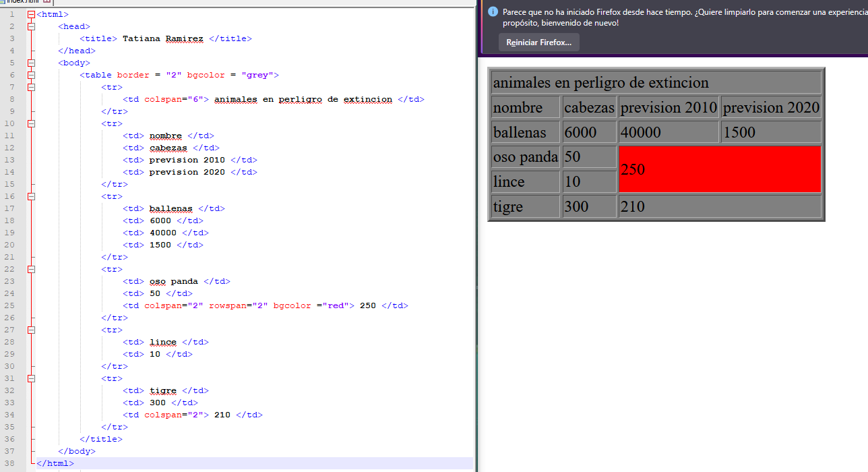The image size is (868, 472).
Task: Click the table header cell 'animales en perligro de extincion'
Action: coord(656,83)
